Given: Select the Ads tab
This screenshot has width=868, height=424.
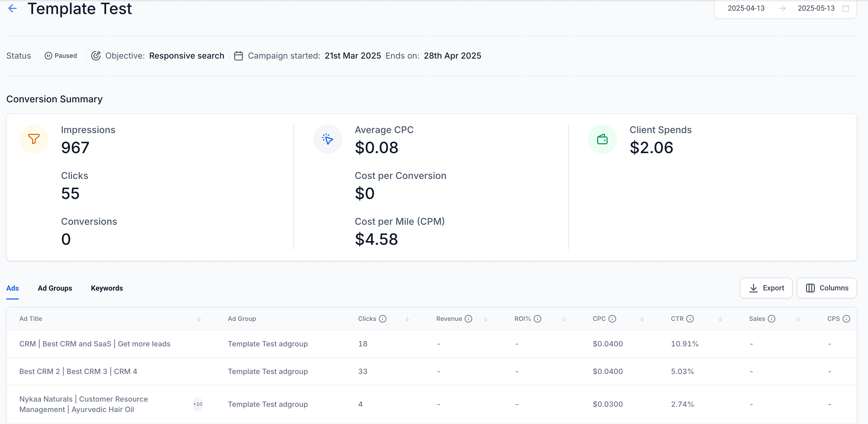Looking at the screenshot, I should coord(13,288).
